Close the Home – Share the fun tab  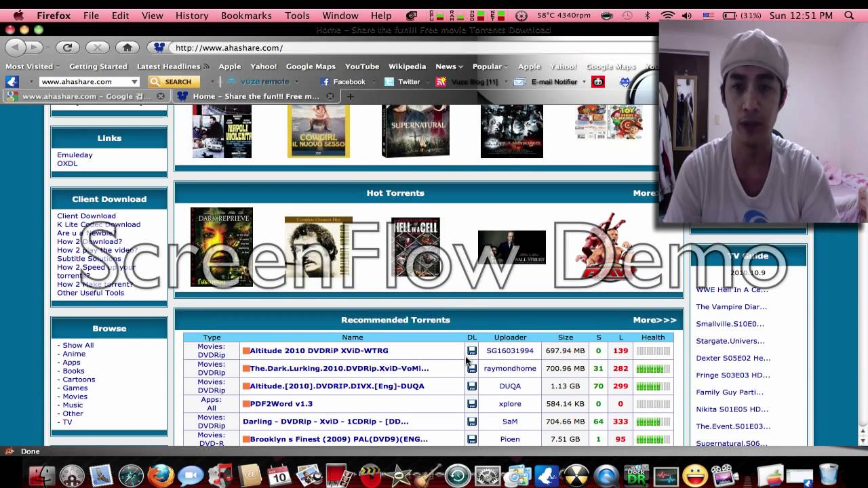point(330,96)
